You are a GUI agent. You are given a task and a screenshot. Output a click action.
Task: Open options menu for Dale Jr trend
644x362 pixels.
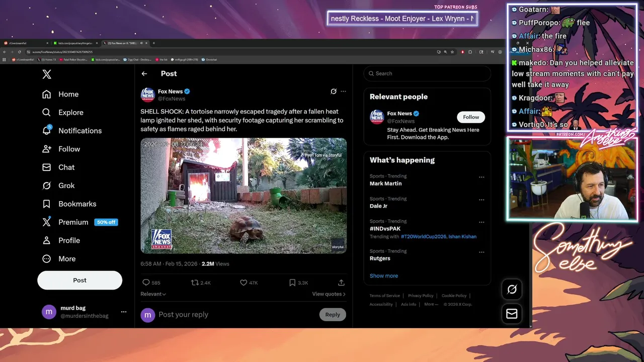(x=481, y=200)
